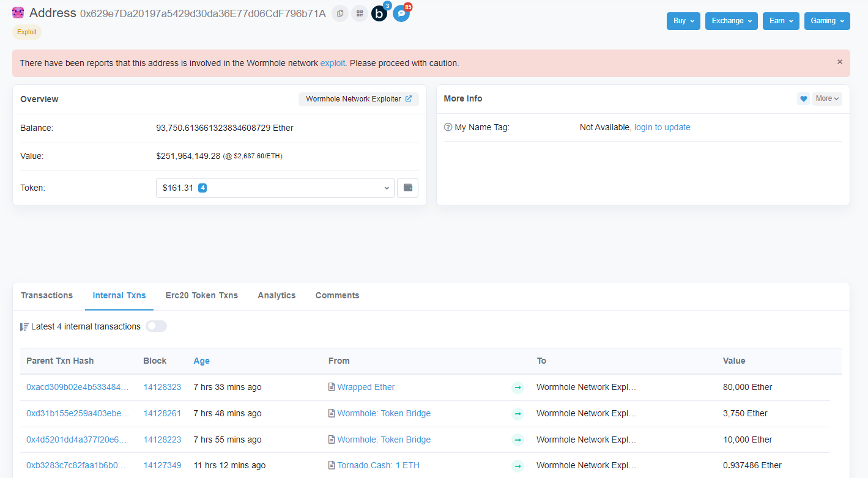Viewport: 868px width, 478px height.
Task: Open the Comments tab
Action: pyautogui.click(x=337, y=295)
